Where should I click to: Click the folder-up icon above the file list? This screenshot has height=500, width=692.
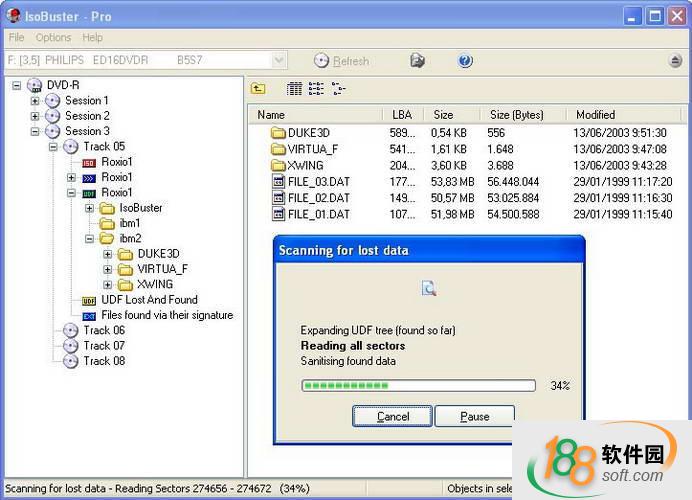(x=258, y=89)
